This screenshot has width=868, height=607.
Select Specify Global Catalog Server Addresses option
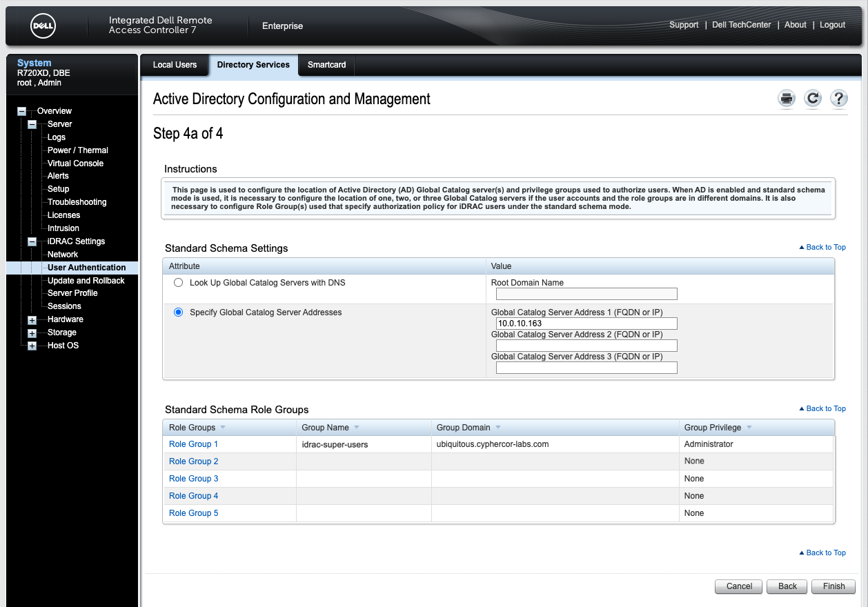(179, 312)
